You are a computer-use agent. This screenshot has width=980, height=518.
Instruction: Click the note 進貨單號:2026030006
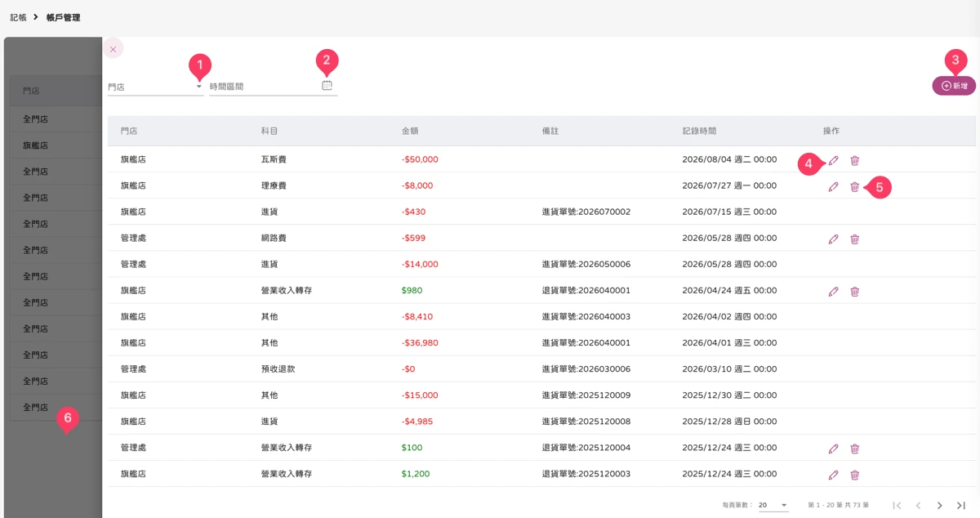click(x=586, y=368)
